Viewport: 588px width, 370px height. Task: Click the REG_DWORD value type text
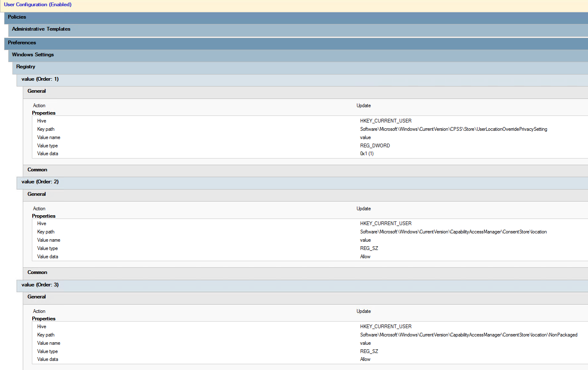tap(375, 146)
